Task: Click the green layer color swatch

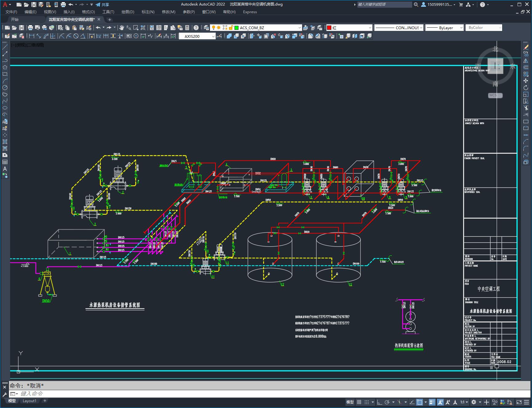Action: 236,28
